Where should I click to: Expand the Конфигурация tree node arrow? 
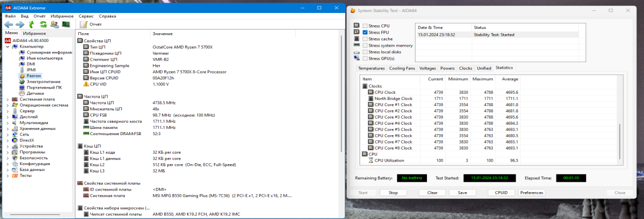click(8, 164)
